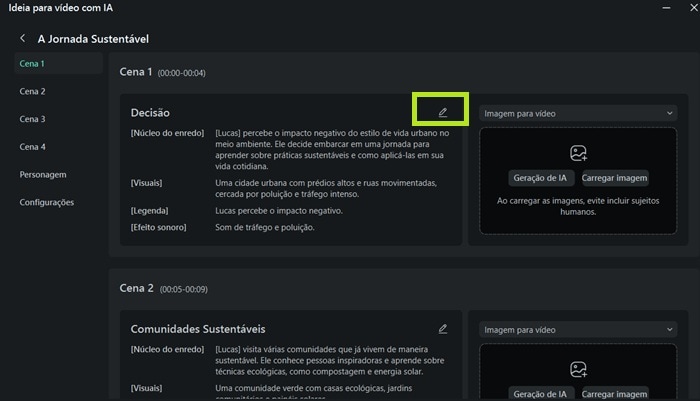Screen dimensions: 700x401
Task: Open Cena 2 Imagem para vídeo dropdown
Action: tap(578, 330)
